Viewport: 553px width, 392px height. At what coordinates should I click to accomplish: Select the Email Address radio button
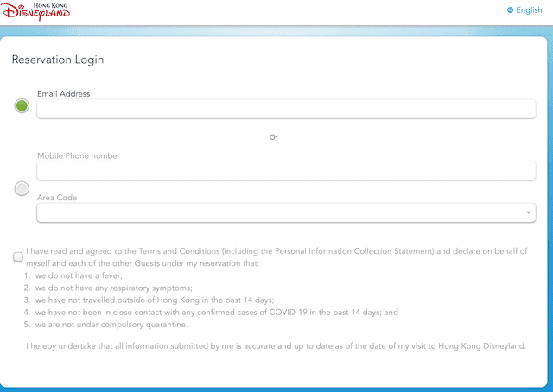pyautogui.click(x=22, y=105)
